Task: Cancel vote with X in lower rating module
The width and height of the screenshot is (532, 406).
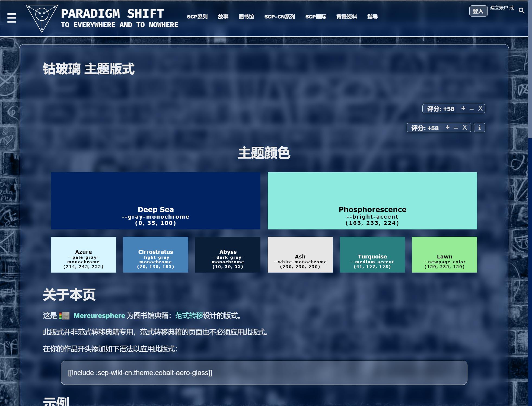Action: click(464, 127)
